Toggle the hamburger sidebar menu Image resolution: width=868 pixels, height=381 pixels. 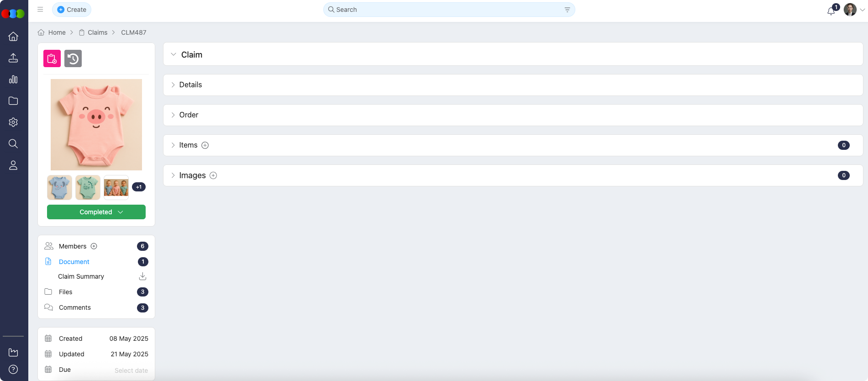pyautogui.click(x=40, y=9)
